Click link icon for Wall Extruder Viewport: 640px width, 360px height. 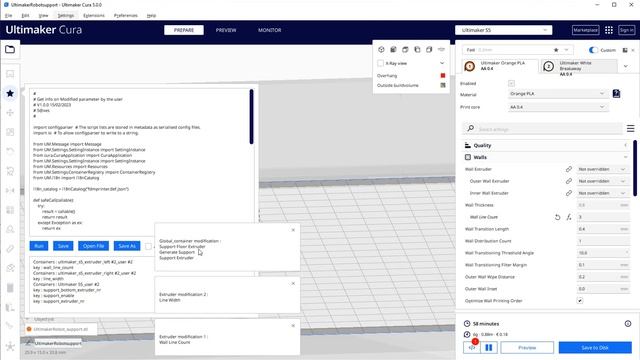click(x=569, y=169)
